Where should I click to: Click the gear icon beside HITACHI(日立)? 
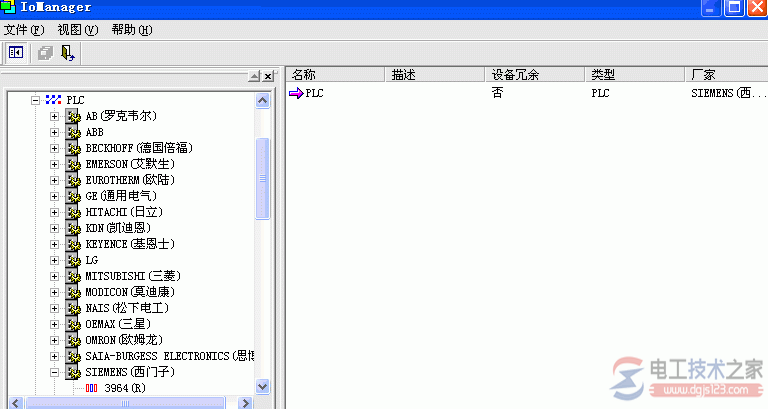tap(73, 213)
